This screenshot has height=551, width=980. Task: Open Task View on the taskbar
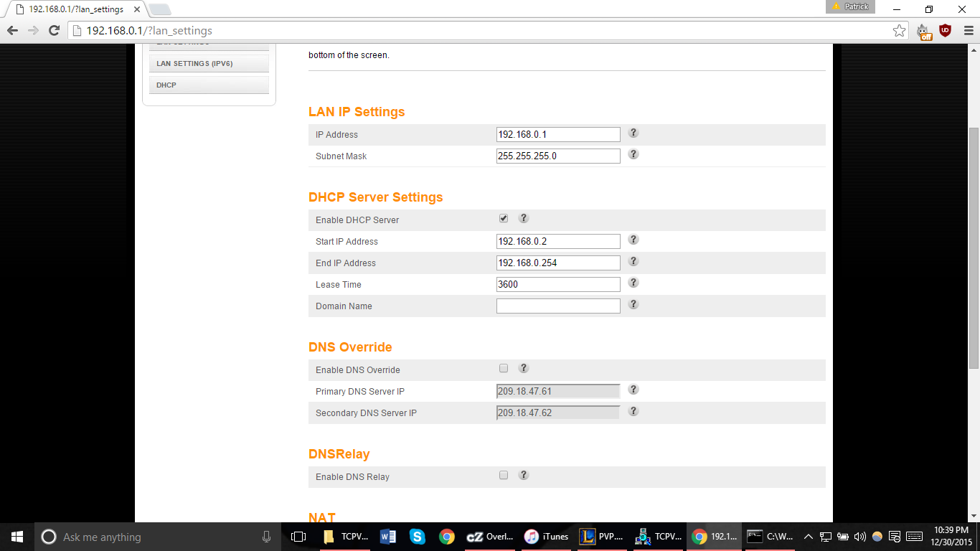click(298, 537)
